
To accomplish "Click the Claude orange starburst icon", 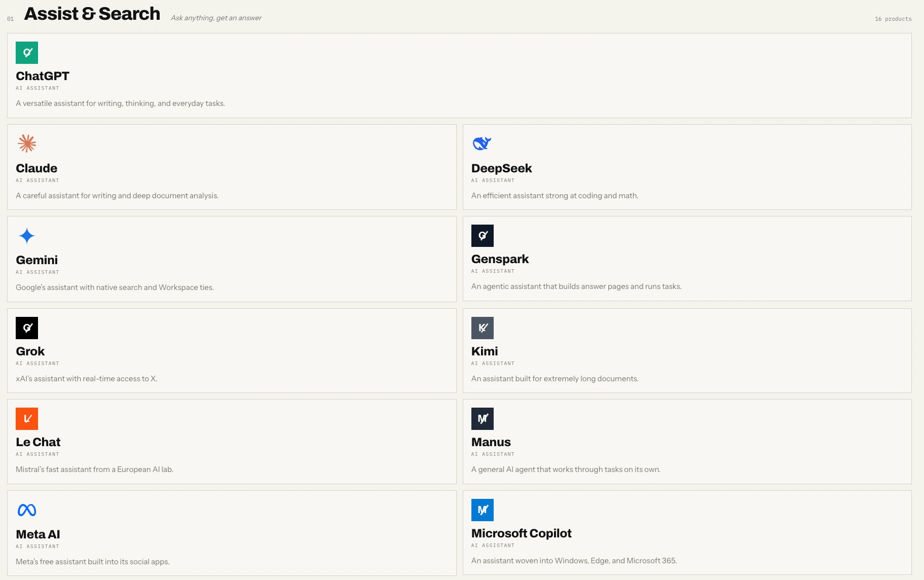I will [x=27, y=143].
